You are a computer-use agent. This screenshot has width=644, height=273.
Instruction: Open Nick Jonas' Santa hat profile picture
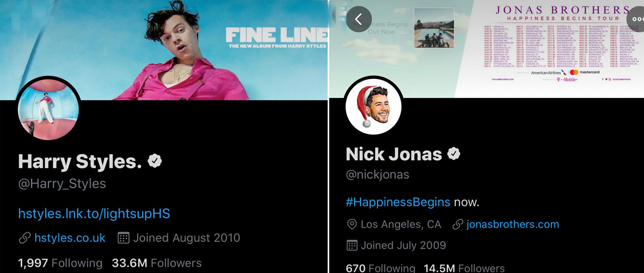[x=374, y=106]
